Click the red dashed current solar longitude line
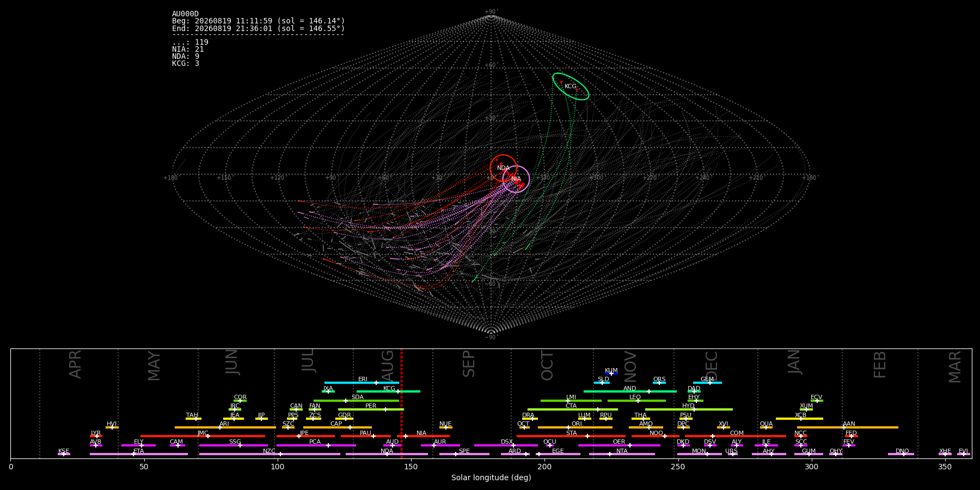 pyautogui.click(x=401, y=403)
